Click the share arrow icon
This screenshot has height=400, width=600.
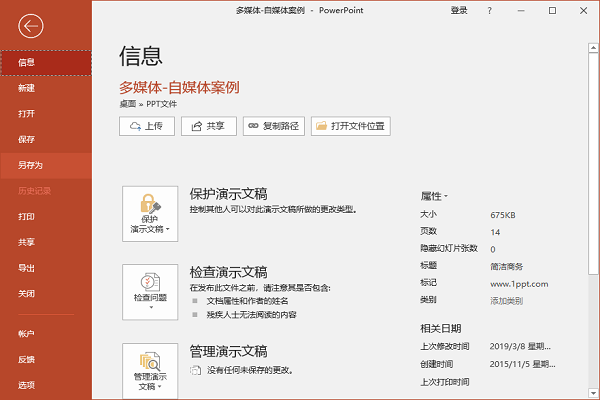(x=196, y=126)
